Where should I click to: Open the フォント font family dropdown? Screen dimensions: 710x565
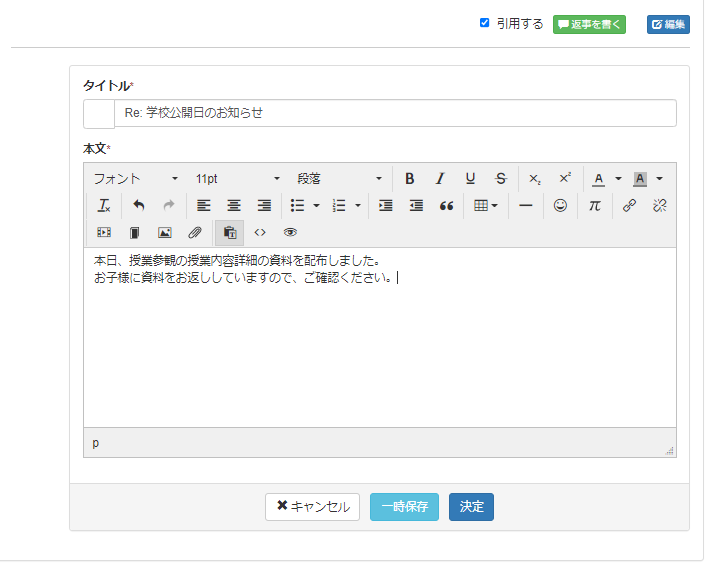click(136, 179)
